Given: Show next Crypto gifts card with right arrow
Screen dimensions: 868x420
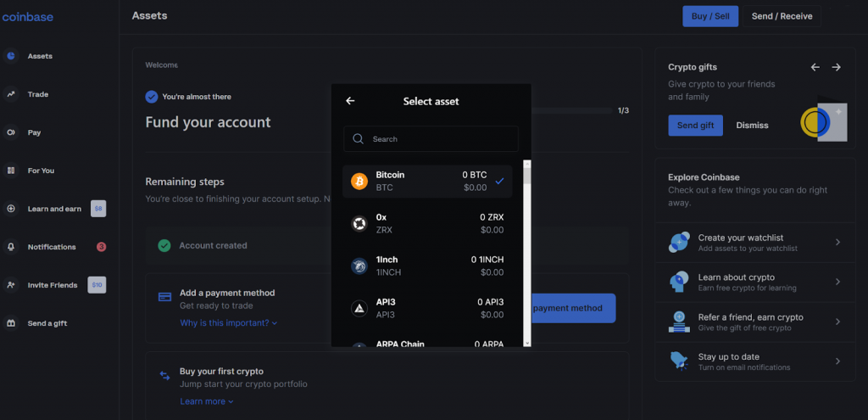Looking at the screenshot, I should coord(836,67).
